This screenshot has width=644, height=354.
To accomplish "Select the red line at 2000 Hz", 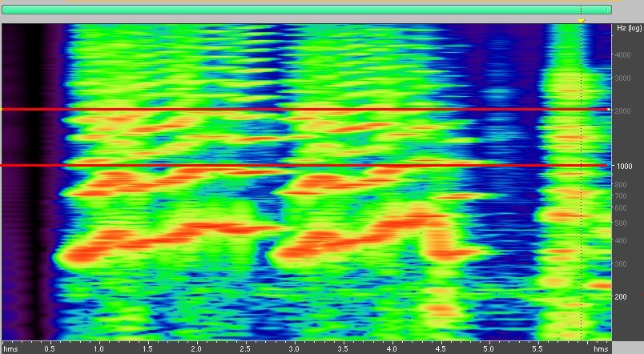I will pos(304,109).
